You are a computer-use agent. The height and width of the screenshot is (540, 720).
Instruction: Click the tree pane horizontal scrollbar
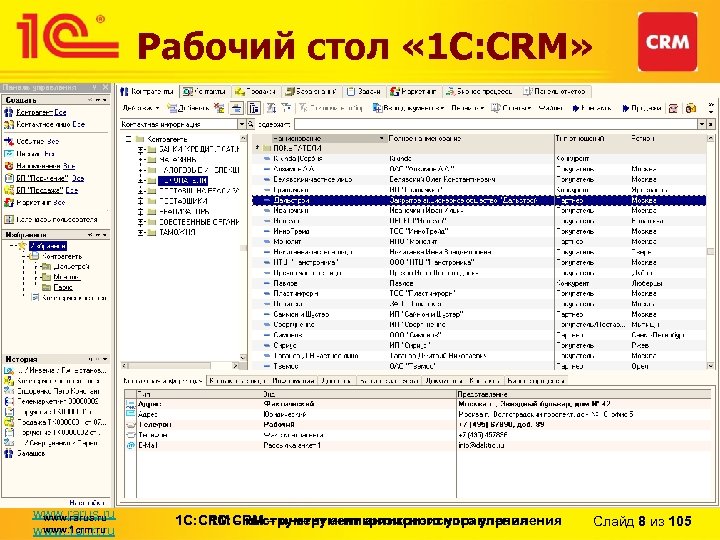pyautogui.click(x=181, y=366)
